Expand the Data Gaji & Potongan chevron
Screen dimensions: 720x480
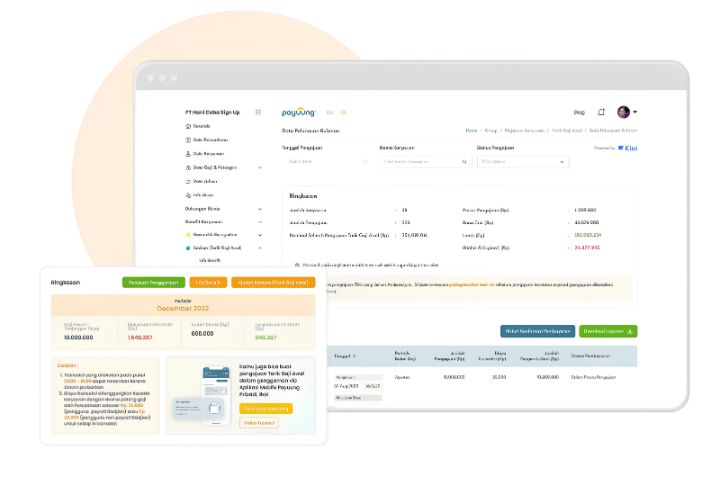point(260,168)
